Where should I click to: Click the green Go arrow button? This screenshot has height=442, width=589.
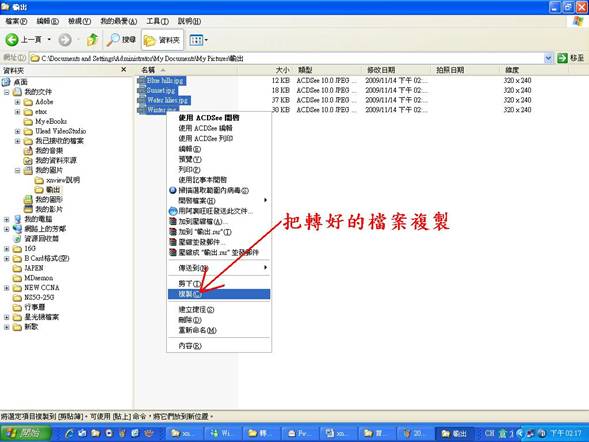tap(562, 58)
